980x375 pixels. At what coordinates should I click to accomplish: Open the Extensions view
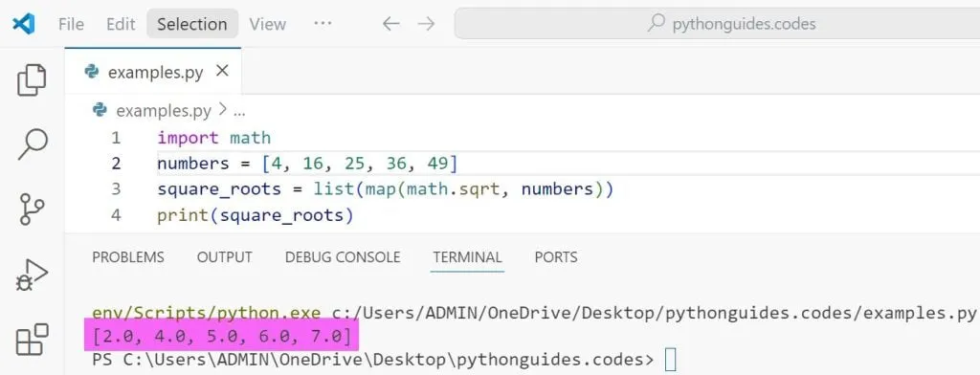pos(32,340)
